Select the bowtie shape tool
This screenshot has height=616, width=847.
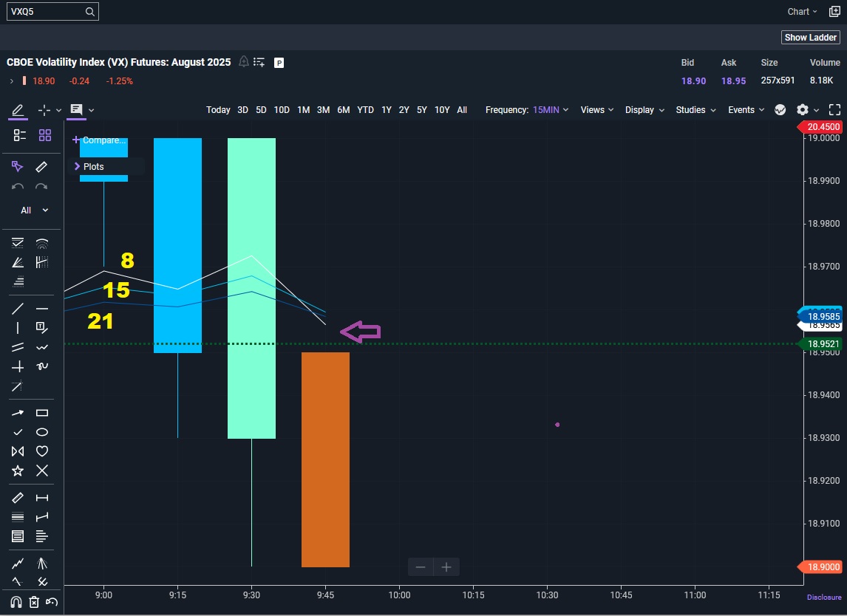pyautogui.click(x=17, y=451)
